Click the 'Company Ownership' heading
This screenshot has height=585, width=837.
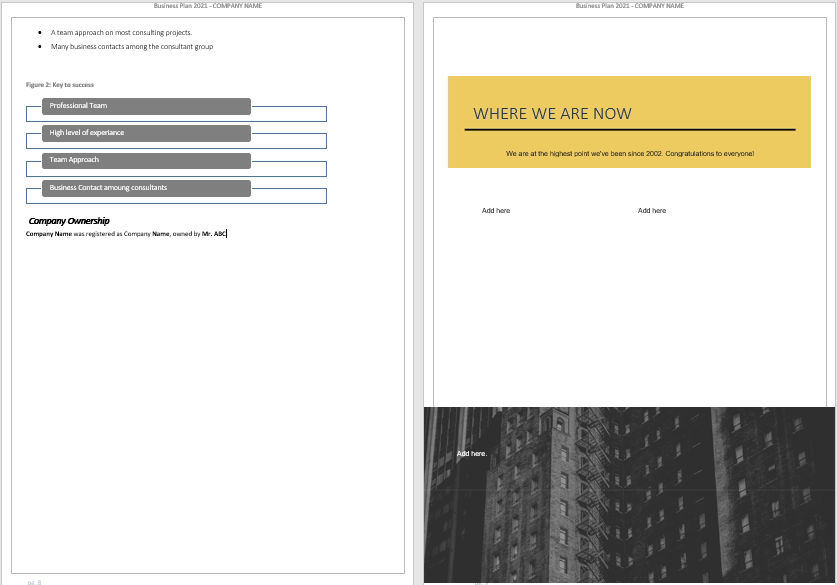pos(69,221)
